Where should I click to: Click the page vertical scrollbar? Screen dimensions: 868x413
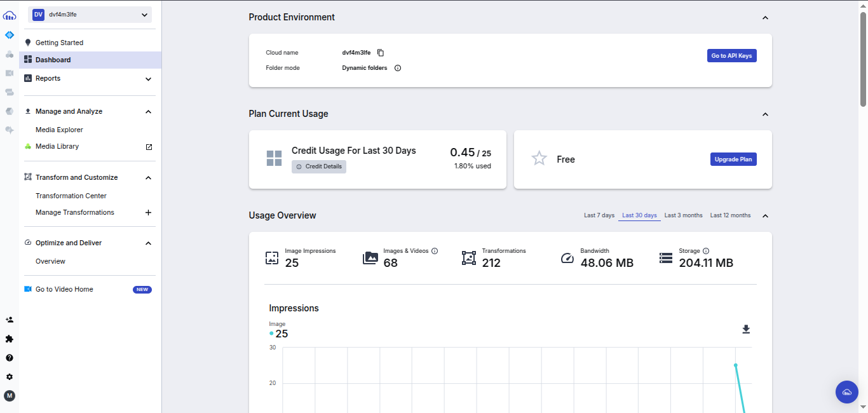coord(864,60)
